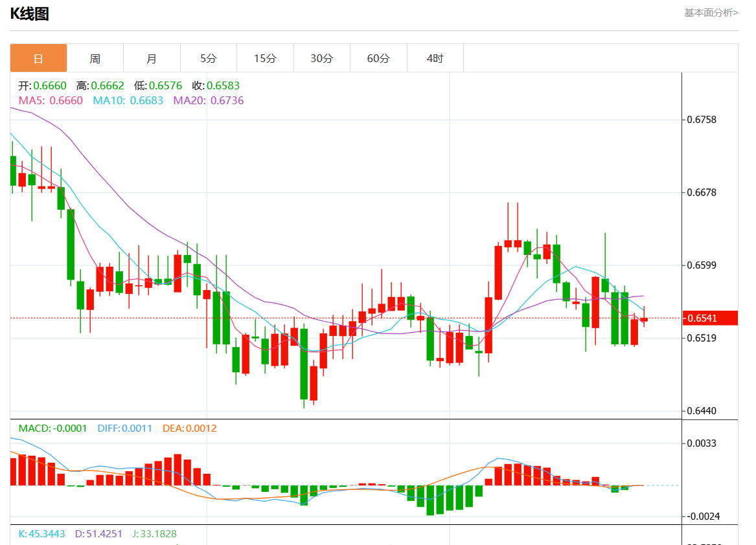756x545 pixels.
Task: Click the red 0.6541 current price tag
Action: point(711,318)
